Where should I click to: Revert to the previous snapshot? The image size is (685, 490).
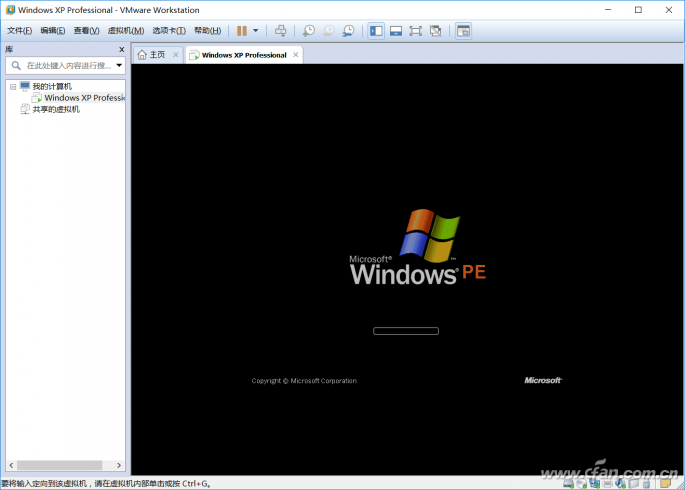pyautogui.click(x=329, y=31)
